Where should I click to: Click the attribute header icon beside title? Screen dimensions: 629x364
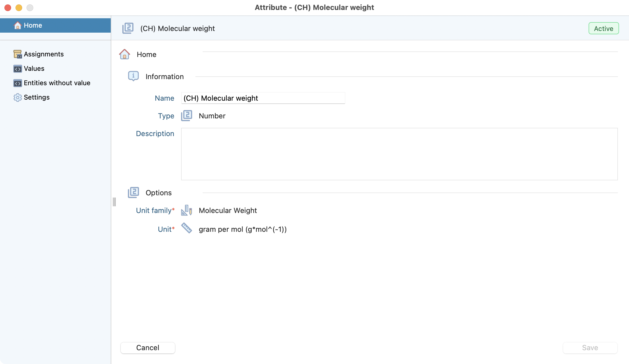(x=128, y=28)
